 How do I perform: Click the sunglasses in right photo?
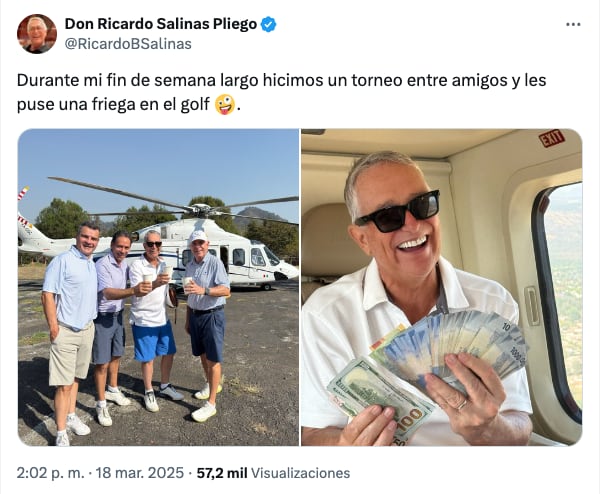(397, 211)
